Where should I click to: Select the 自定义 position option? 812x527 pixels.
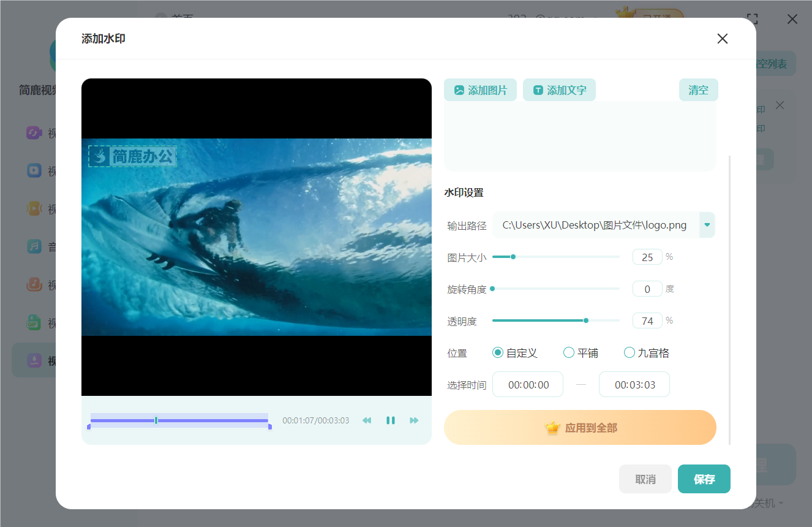tap(498, 353)
